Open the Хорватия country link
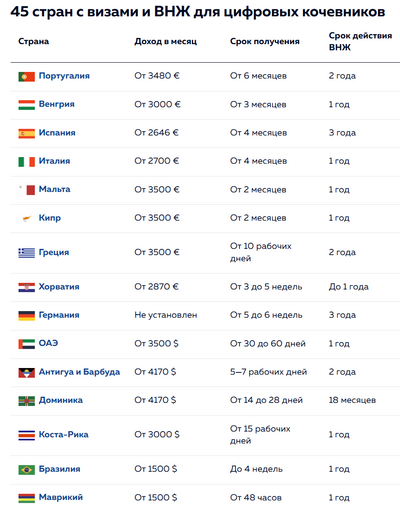Image resolution: width=400 pixels, height=511 pixels. coord(59,287)
